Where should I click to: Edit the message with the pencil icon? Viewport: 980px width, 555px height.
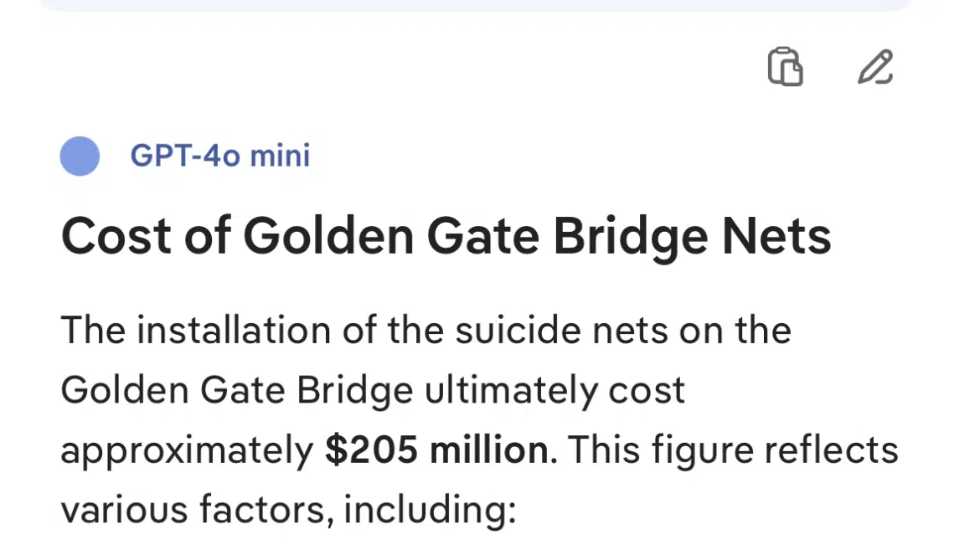pyautogui.click(x=875, y=67)
